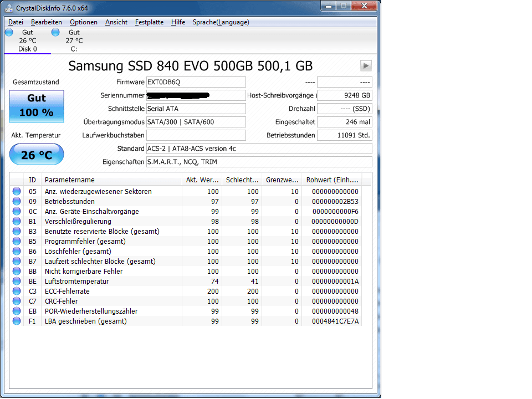Click the Firmware field EXT0DB6Q
532x399 pixels.
tap(196, 82)
